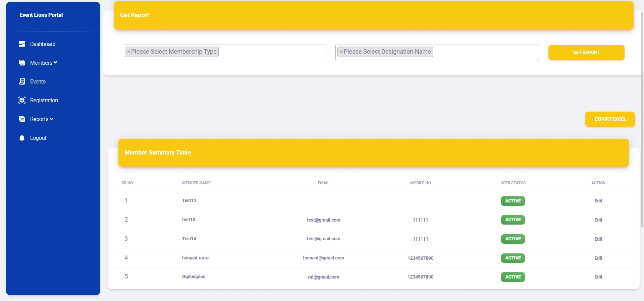This screenshot has height=301, width=644.
Task: Remove the Designation Name placeholder tag
Action: click(x=341, y=52)
